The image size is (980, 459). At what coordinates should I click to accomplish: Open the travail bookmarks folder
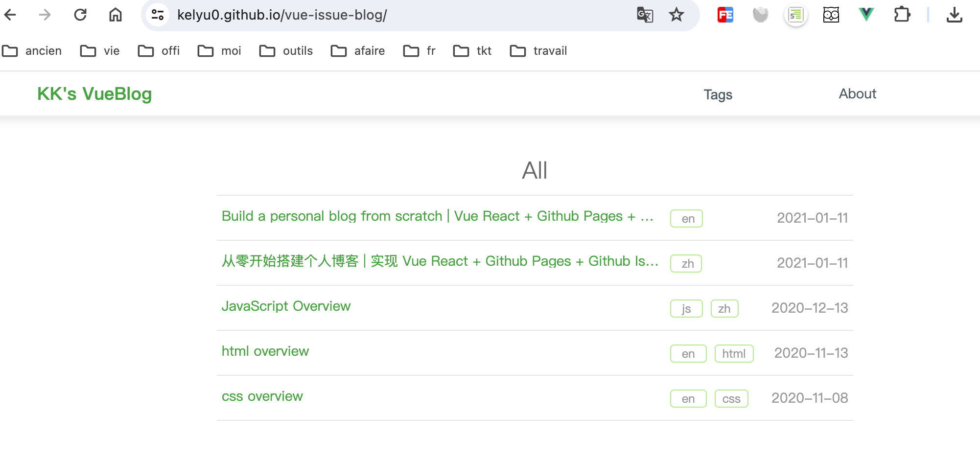click(x=538, y=51)
